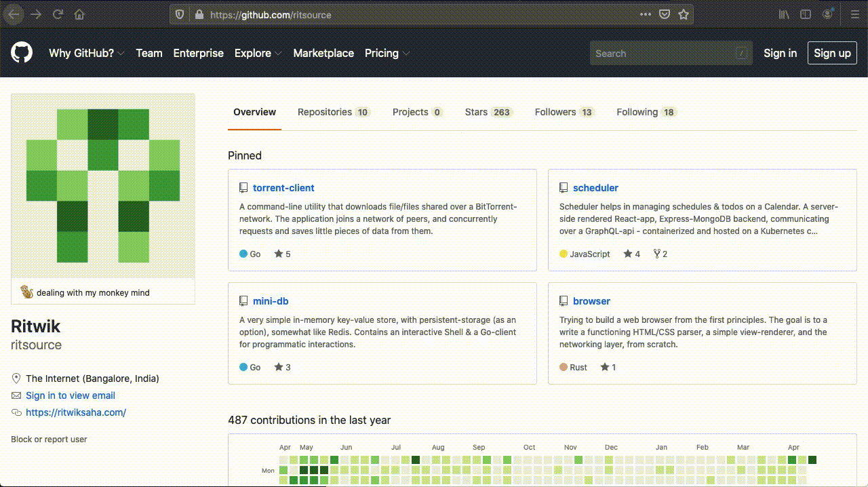
Task: Open the page actions three-dots menu
Action: 646,14
